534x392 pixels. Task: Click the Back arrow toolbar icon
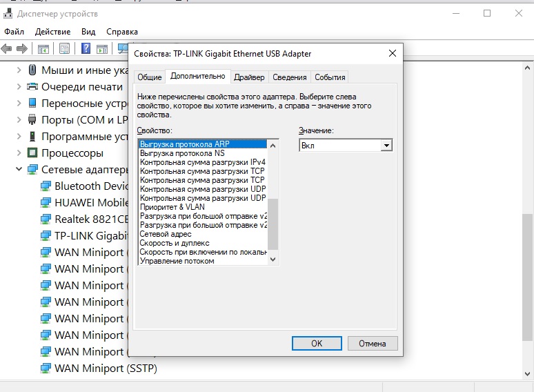click(7, 49)
